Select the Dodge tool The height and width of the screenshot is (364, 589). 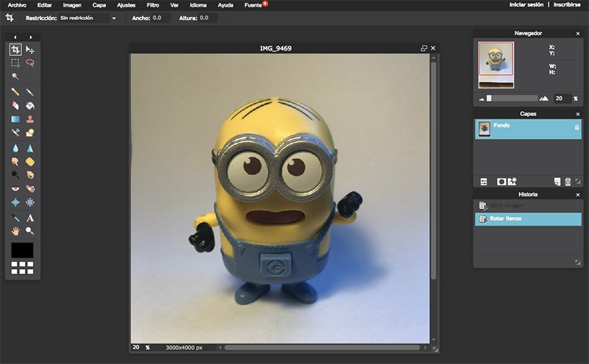click(15, 175)
